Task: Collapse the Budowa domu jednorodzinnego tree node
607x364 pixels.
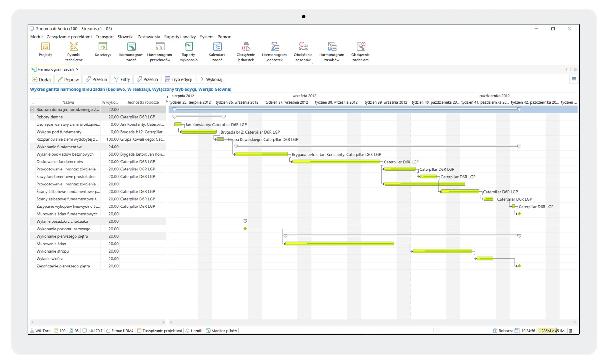Action: coord(32,109)
